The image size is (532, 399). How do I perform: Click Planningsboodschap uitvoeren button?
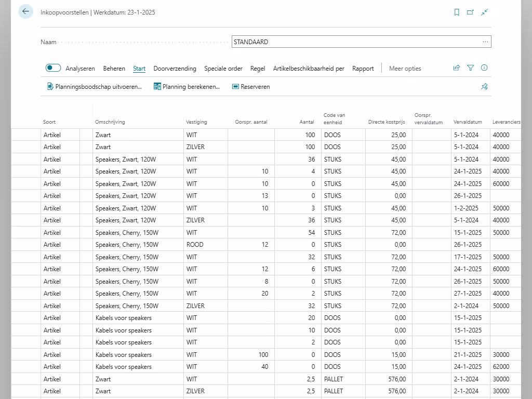coord(94,87)
